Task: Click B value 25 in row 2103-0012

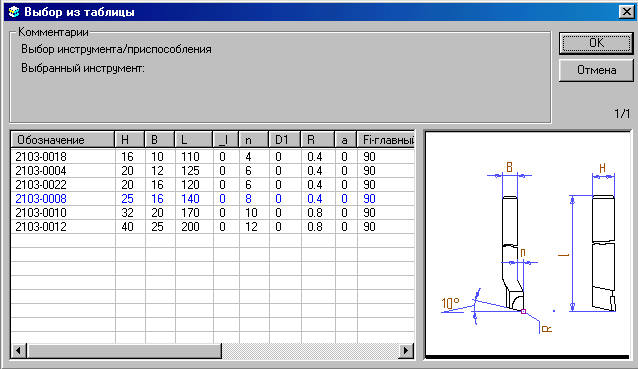Action: [x=157, y=227]
